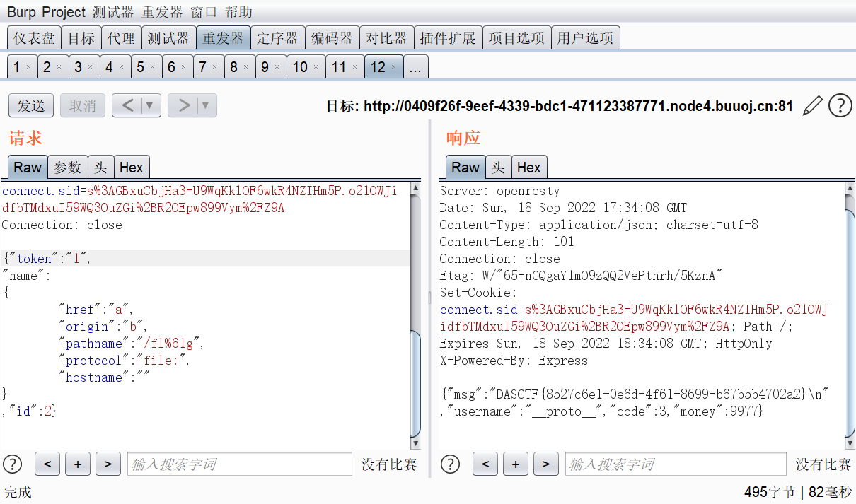Go to previous match in request search
The image size is (856, 504).
(x=47, y=464)
